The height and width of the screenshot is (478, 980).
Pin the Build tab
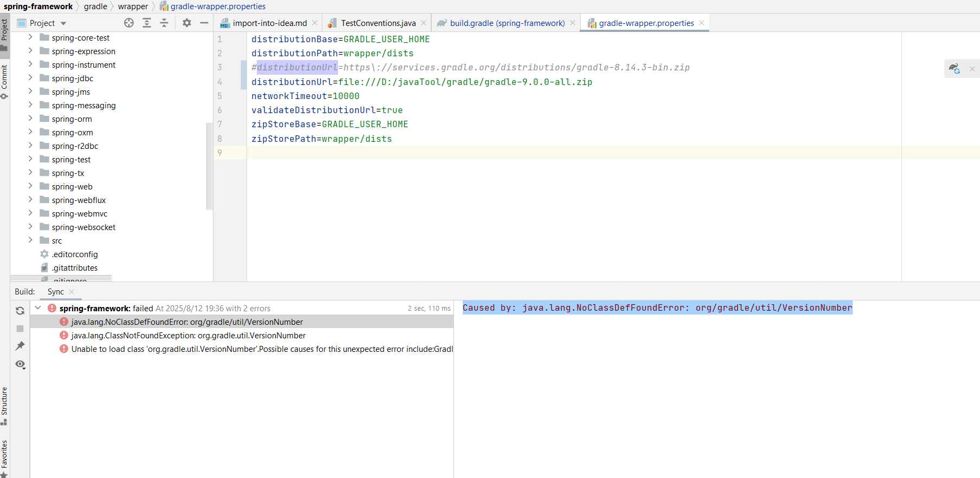tap(20, 346)
